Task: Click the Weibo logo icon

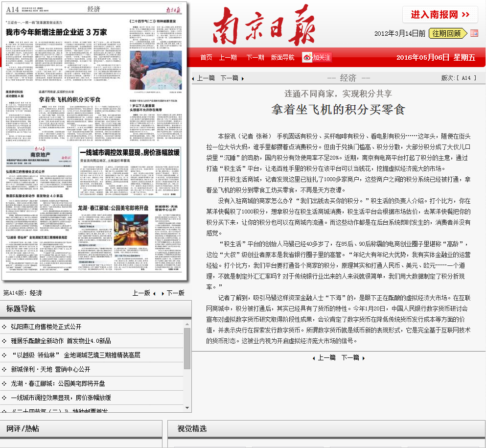Action: tap(307, 57)
